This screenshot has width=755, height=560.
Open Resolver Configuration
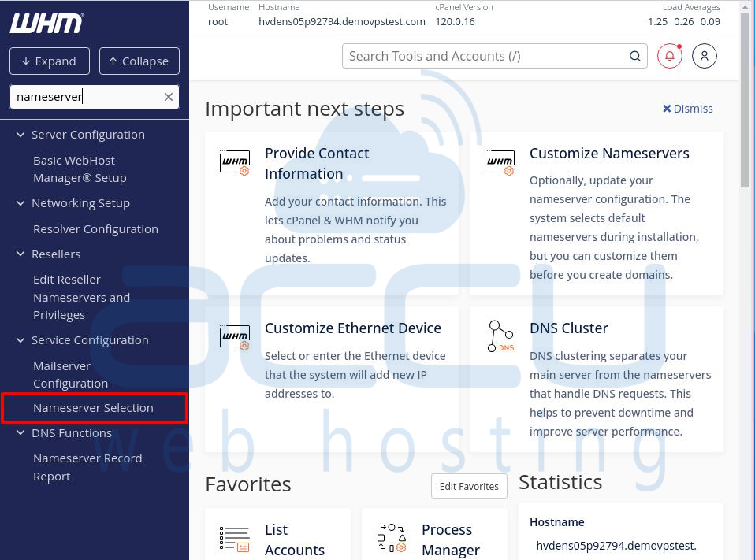coord(96,229)
